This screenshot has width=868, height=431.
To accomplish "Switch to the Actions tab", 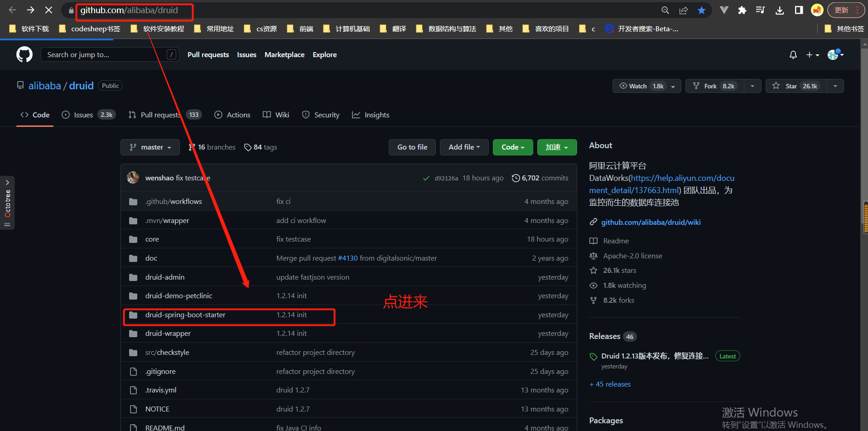I will 232,115.
